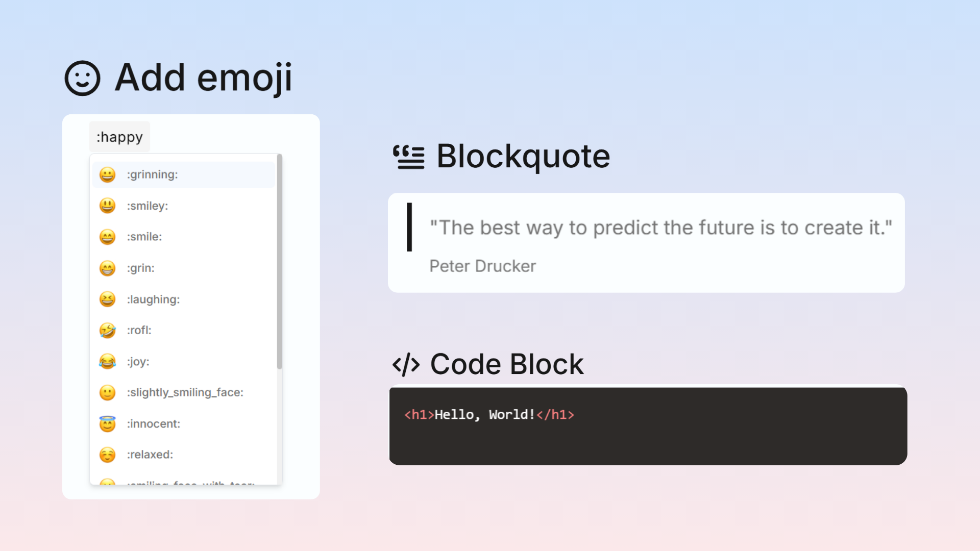Viewport: 980px width, 551px height.
Task: Select the :smiley: suggestion entry
Action: (x=184, y=206)
